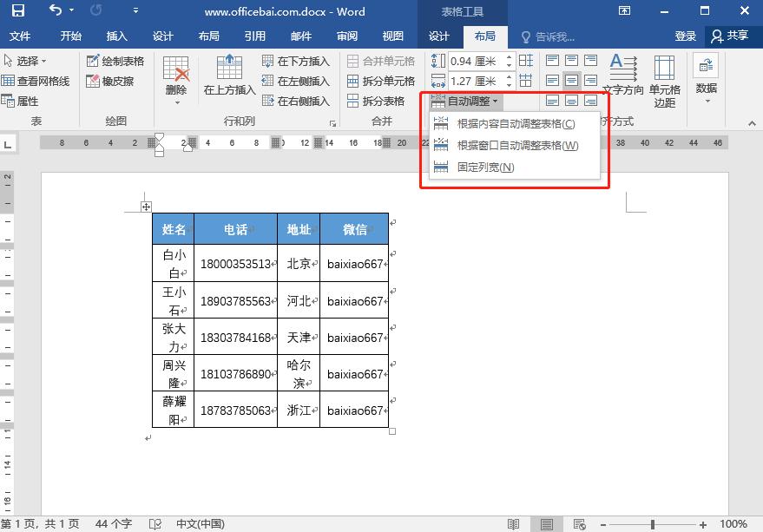This screenshot has height=532, width=763.
Task: Switch to the 设计 Table Tools tab
Action: pyautogui.click(x=438, y=36)
